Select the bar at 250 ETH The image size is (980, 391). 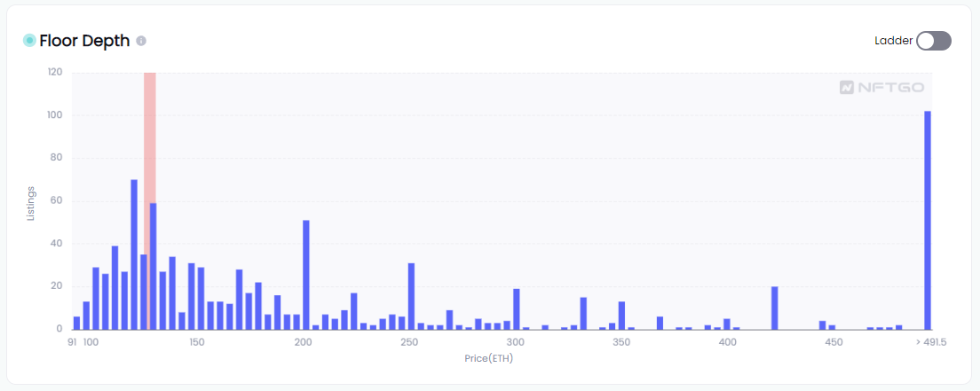[x=412, y=296]
